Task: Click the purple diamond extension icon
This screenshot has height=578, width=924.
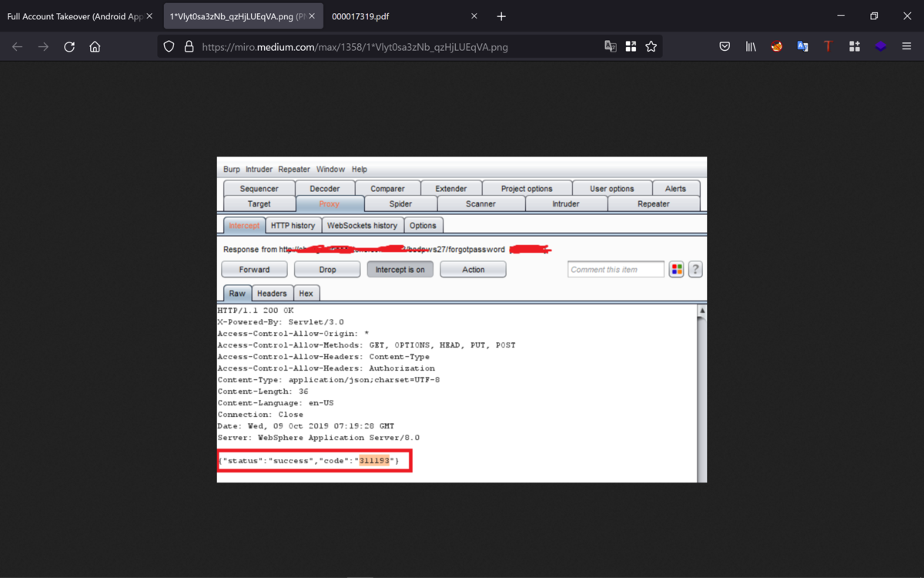Action: tap(880, 47)
